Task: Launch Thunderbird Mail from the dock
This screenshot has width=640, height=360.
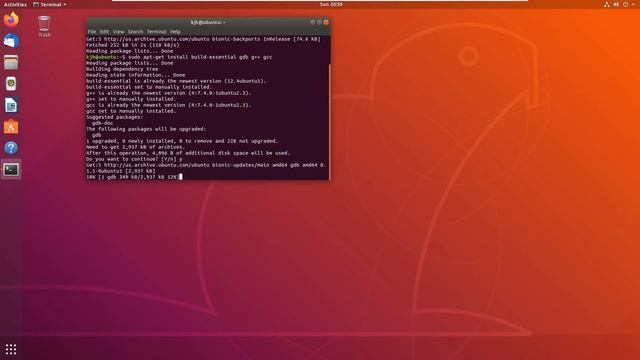Action: click(x=11, y=41)
